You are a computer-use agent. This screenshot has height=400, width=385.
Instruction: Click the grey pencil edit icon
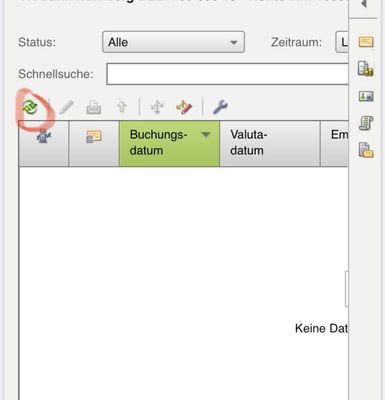coord(66,108)
